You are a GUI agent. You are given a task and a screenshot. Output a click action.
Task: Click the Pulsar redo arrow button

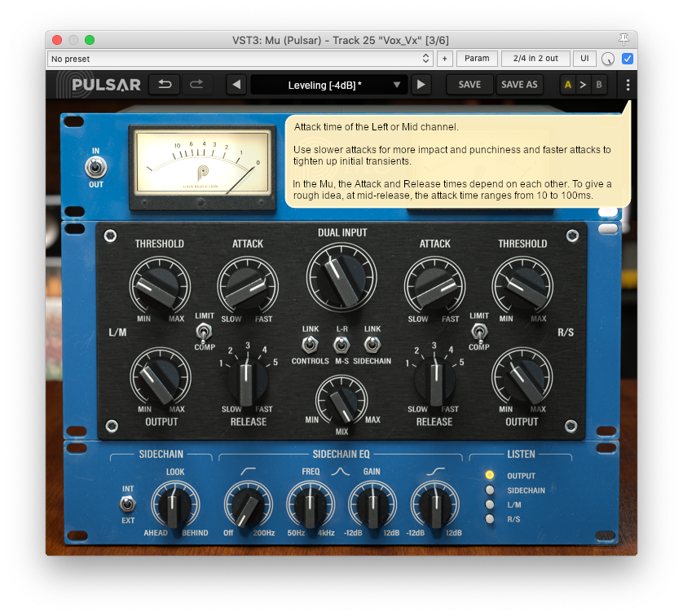196,85
